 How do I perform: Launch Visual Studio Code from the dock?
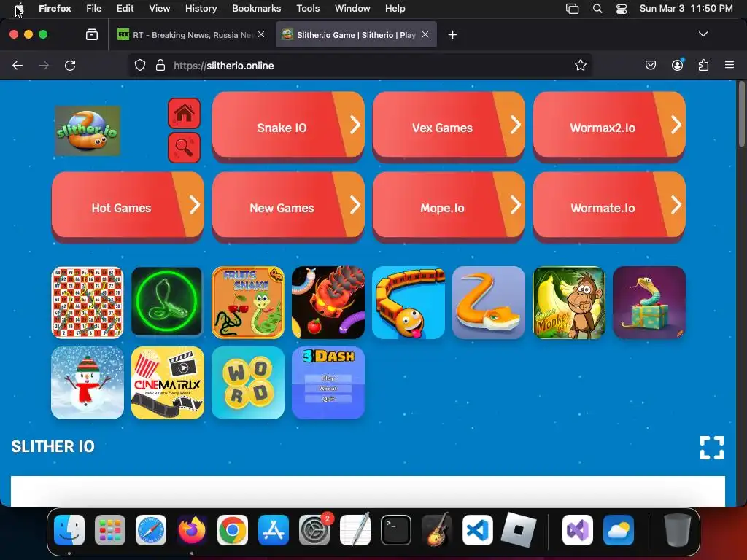[x=477, y=530]
